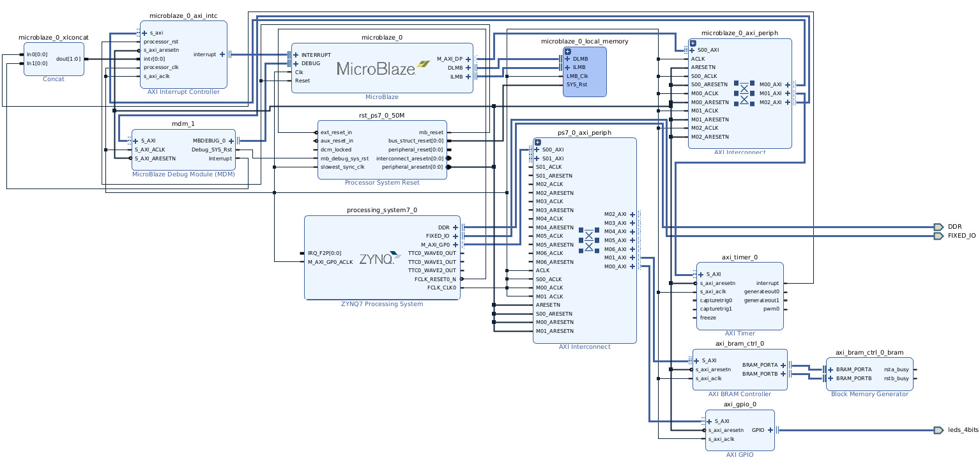The image size is (980, 469).
Task: Expand S_AXI interface on axi_bram_ctrl_0
Action: click(697, 360)
